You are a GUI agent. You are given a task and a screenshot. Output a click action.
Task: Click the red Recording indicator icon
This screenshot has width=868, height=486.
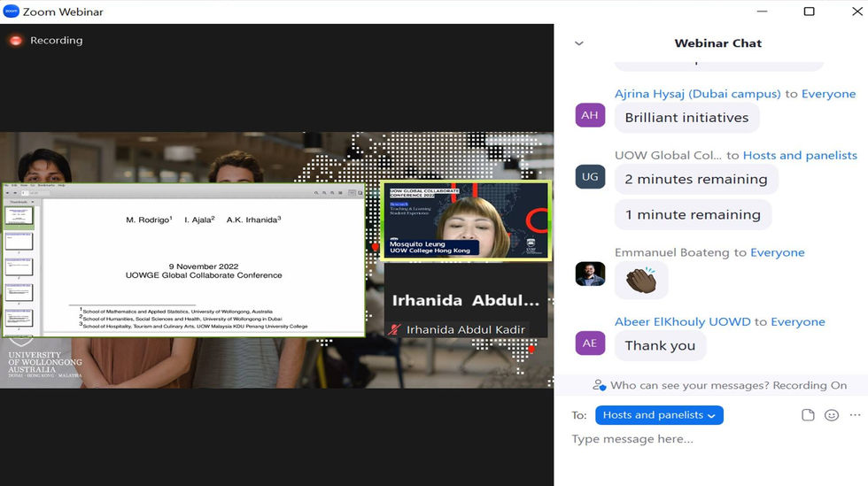(x=16, y=41)
